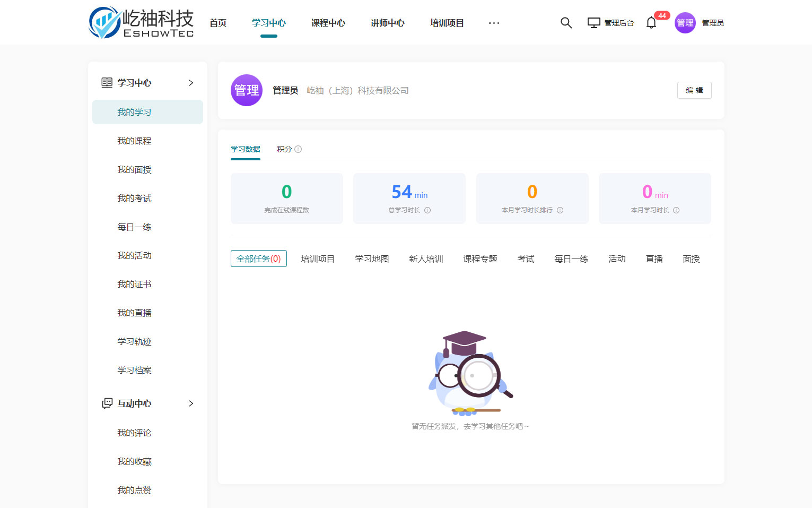
Task: Click the purple 管理 avatar in header
Action: [x=685, y=23]
